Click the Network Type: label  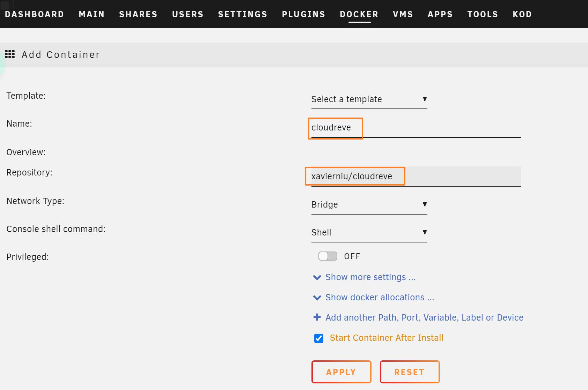click(35, 201)
